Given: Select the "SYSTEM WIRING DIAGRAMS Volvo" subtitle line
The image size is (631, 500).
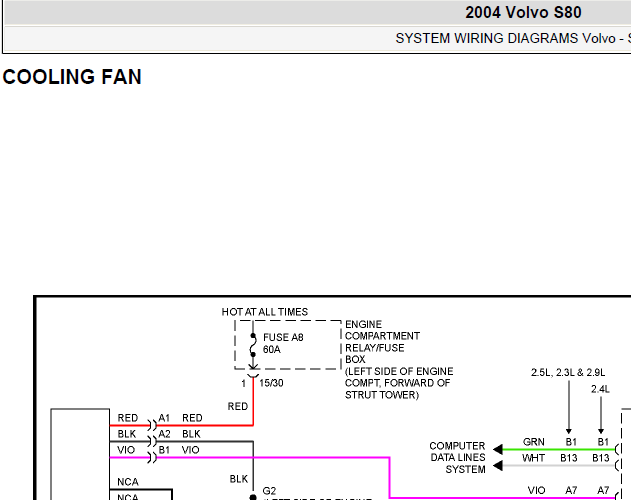Looking at the screenshot, I should point(505,39).
